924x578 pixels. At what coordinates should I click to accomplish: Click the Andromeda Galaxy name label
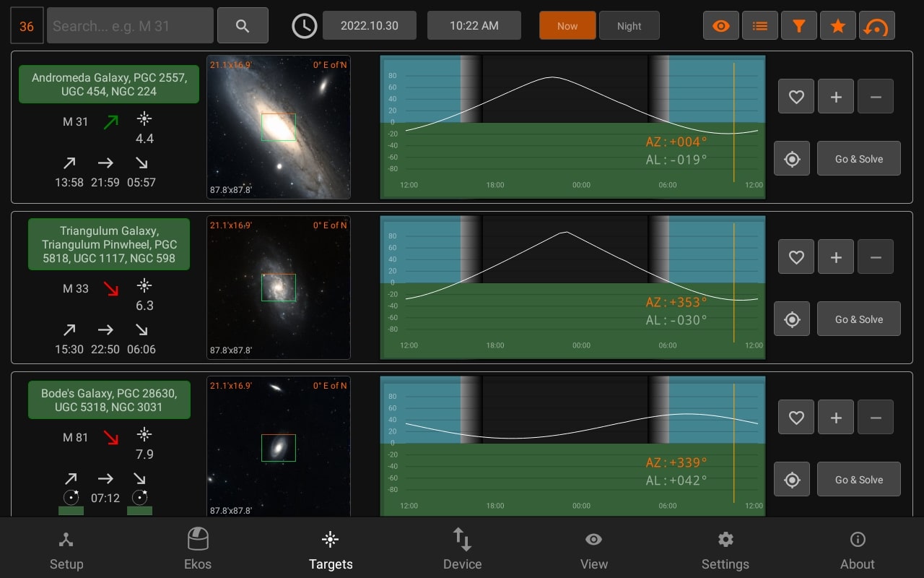[x=109, y=85]
